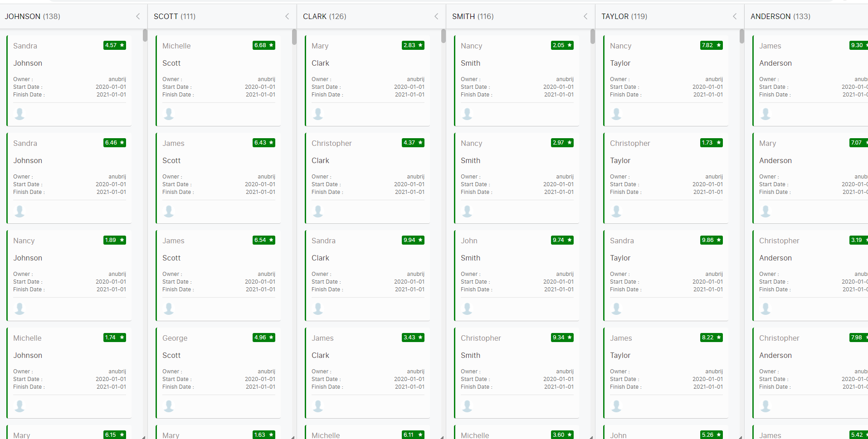
Task: Collapse the SMITH column
Action: pos(585,16)
